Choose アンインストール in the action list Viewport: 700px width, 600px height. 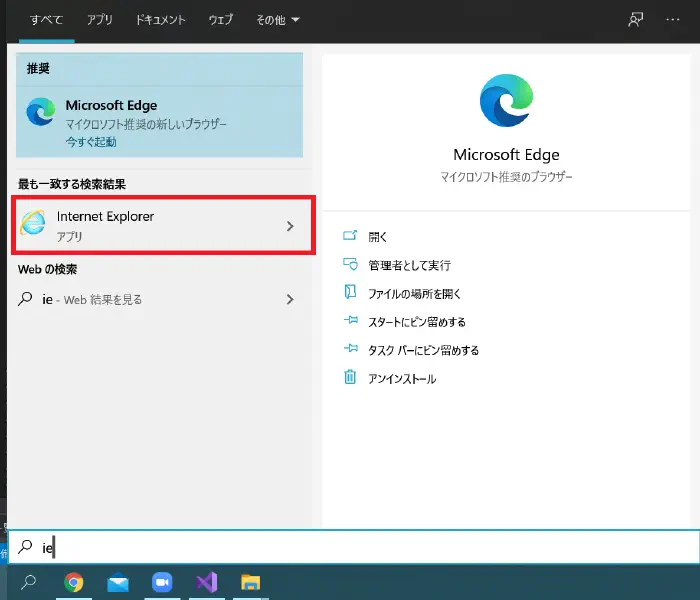[402, 378]
